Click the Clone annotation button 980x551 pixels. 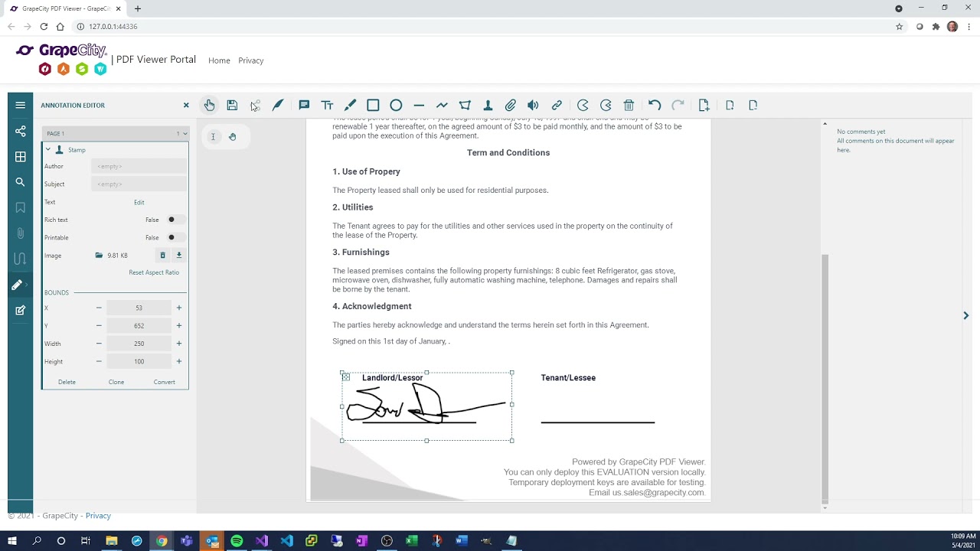pyautogui.click(x=116, y=382)
